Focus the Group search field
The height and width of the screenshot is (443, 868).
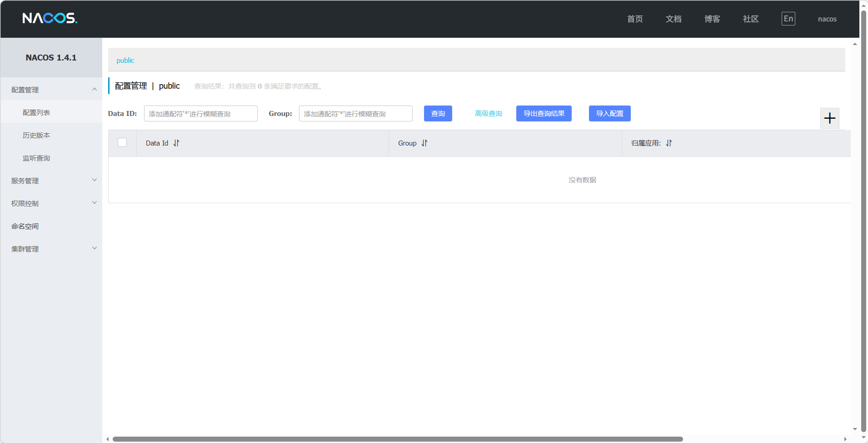tap(356, 114)
